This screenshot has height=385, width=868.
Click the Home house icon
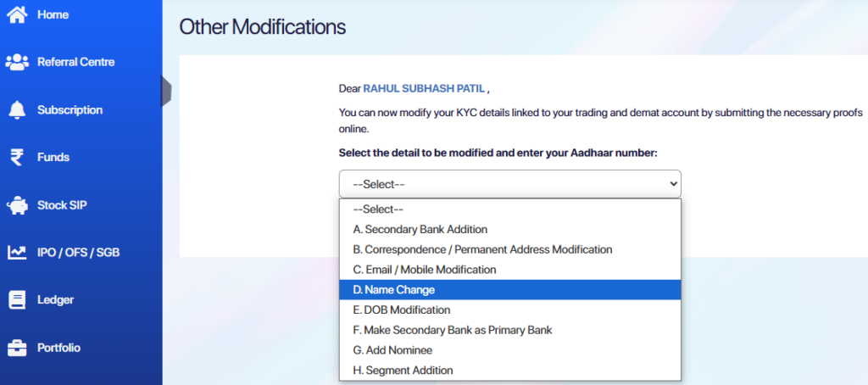click(17, 14)
